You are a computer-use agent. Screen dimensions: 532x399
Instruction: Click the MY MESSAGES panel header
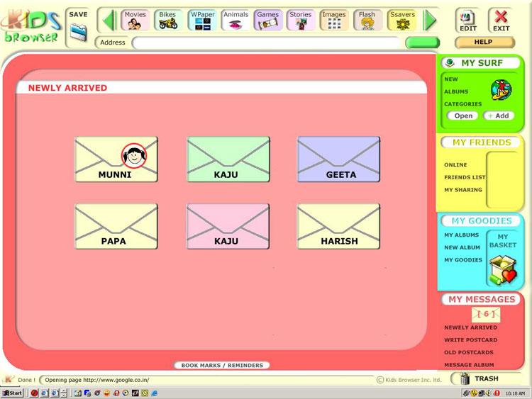click(x=481, y=299)
